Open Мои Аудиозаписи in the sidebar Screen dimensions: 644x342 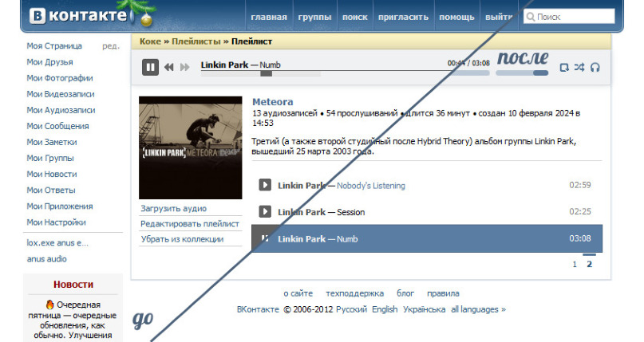point(61,110)
